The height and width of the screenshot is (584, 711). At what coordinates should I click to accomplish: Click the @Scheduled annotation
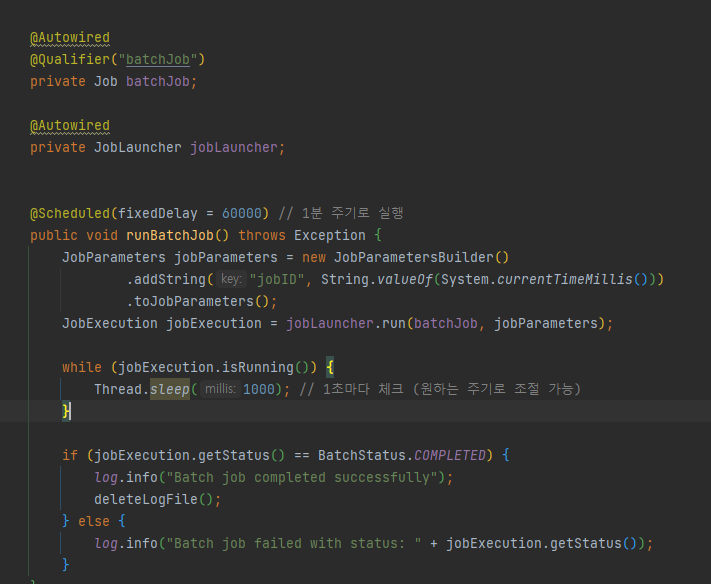[x=70, y=213]
